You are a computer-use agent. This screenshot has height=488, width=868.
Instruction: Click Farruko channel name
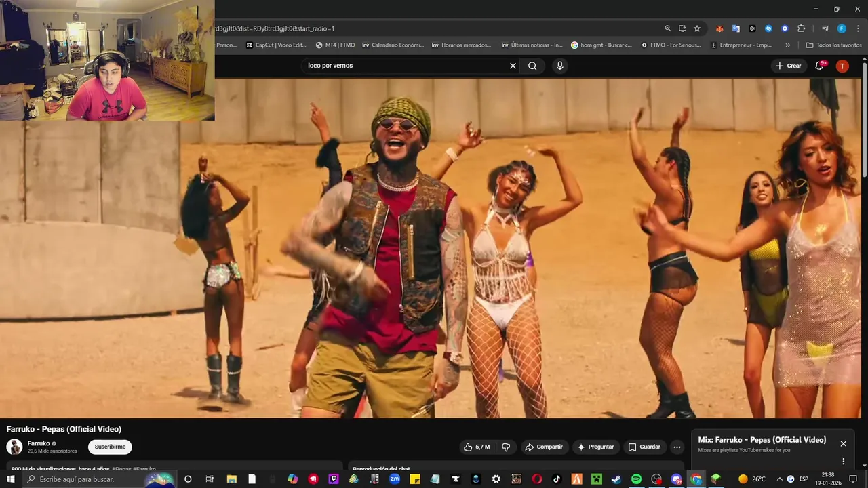pos(39,443)
